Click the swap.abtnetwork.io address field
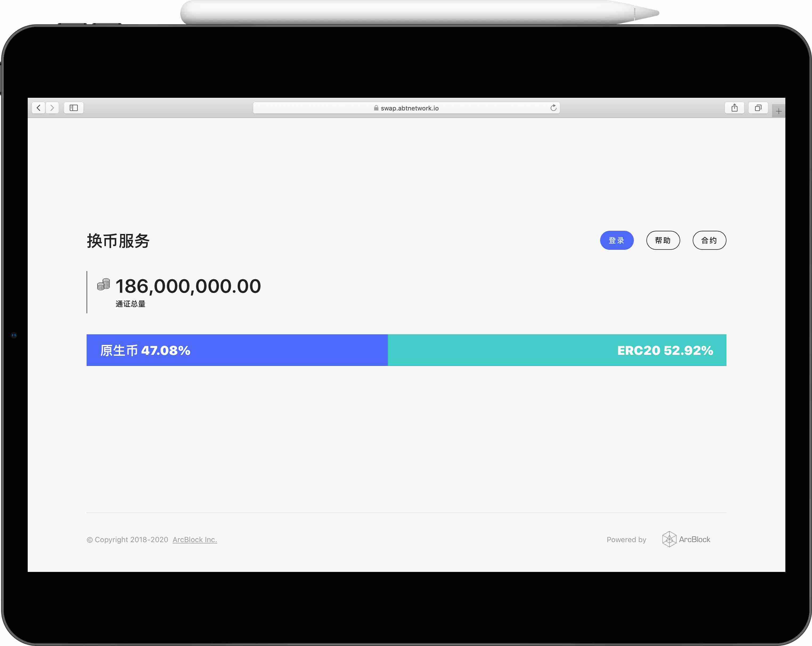This screenshot has height=646, width=812. click(409, 108)
